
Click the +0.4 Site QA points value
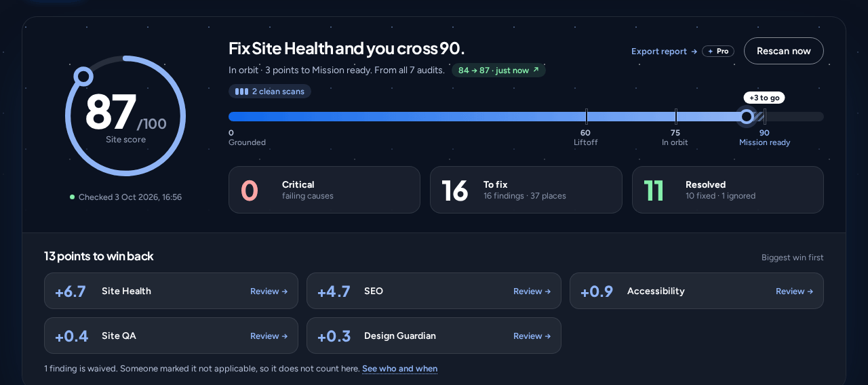pos(72,336)
